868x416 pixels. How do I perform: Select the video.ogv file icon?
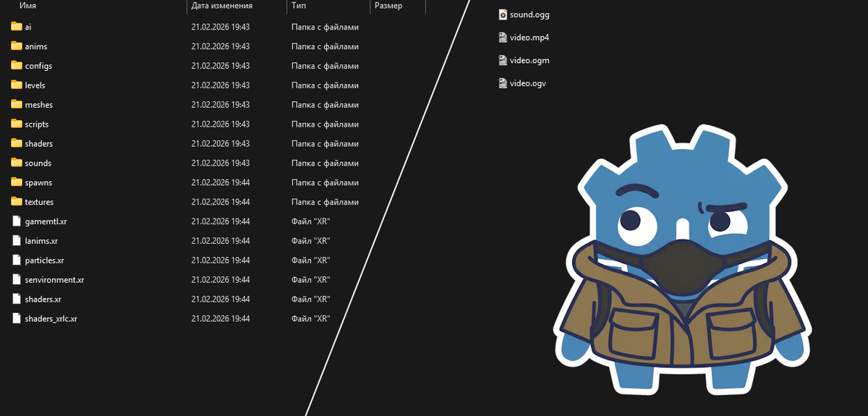pyautogui.click(x=503, y=84)
